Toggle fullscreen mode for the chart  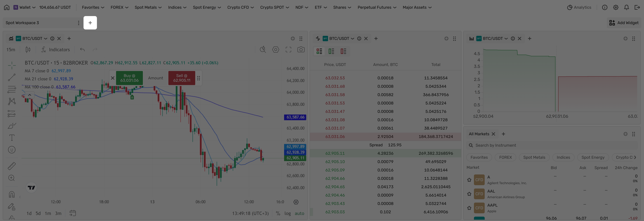[x=288, y=50]
